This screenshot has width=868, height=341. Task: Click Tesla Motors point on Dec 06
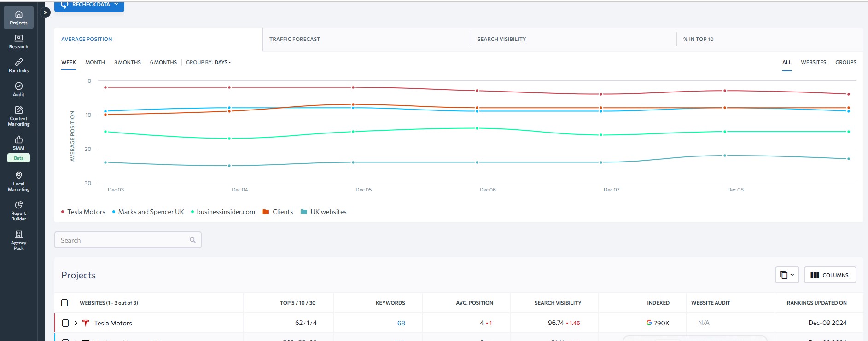(477, 91)
